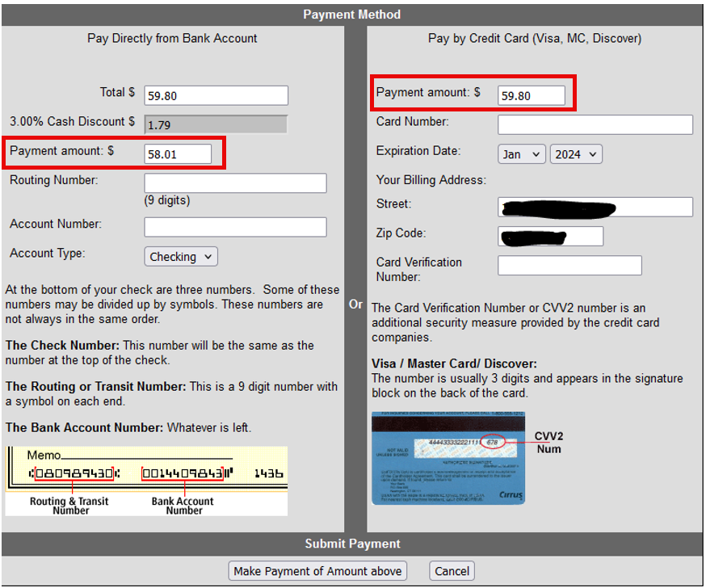The width and height of the screenshot is (706, 588).
Task: Open the Account Type Checking dropdown
Action: (182, 257)
